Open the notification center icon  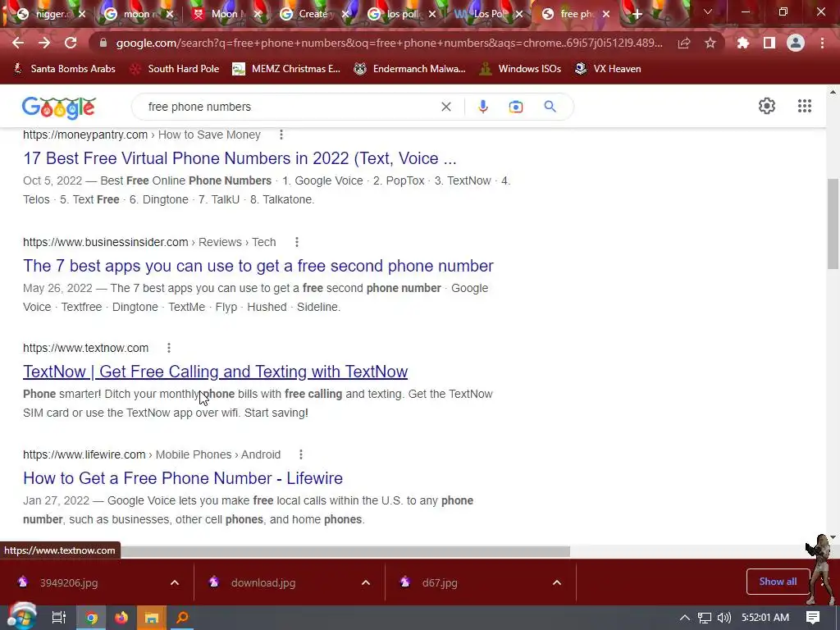click(813, 618)
